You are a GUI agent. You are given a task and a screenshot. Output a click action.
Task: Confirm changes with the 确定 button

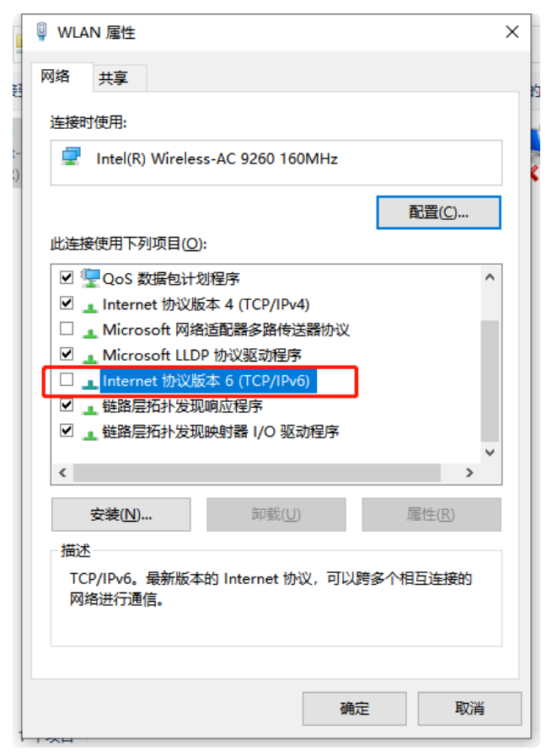[354, 708]
